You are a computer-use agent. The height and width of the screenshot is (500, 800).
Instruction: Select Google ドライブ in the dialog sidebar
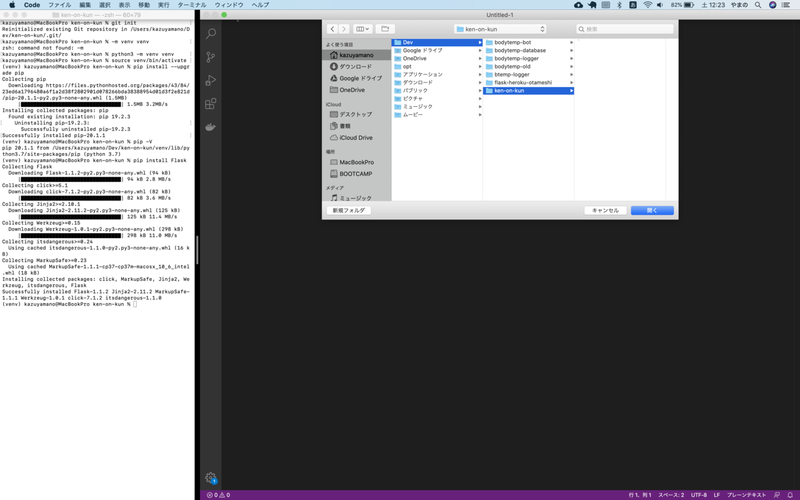[357, 78]
